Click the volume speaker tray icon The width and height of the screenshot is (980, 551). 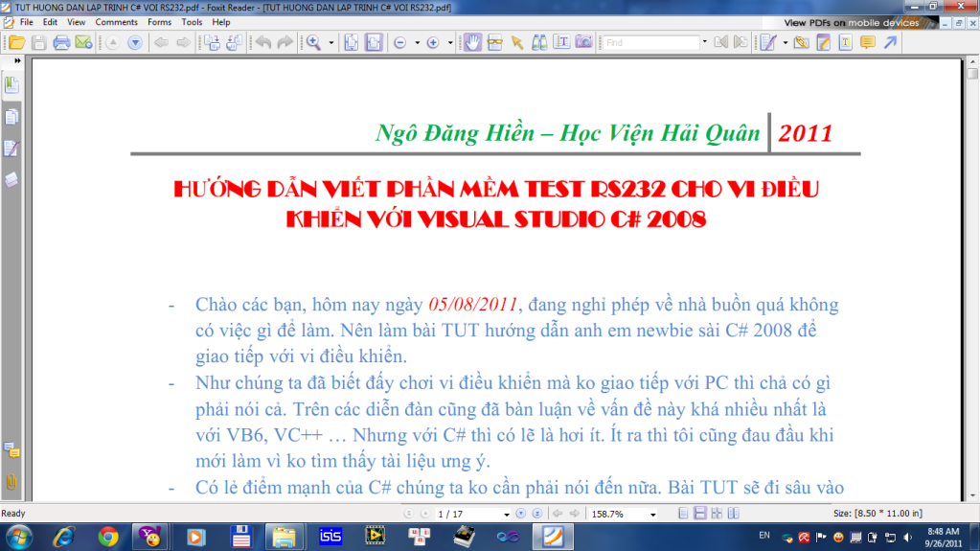pos(907,538)
